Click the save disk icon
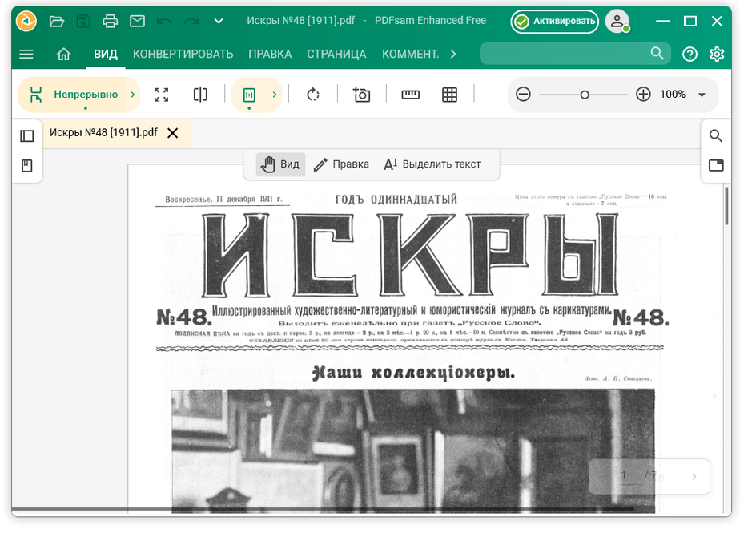This screenshot has height=533, width=756. click(83, 21)
